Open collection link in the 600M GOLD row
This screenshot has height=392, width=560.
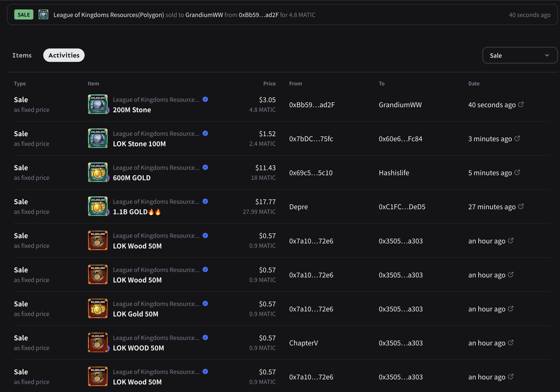(156, 168)
